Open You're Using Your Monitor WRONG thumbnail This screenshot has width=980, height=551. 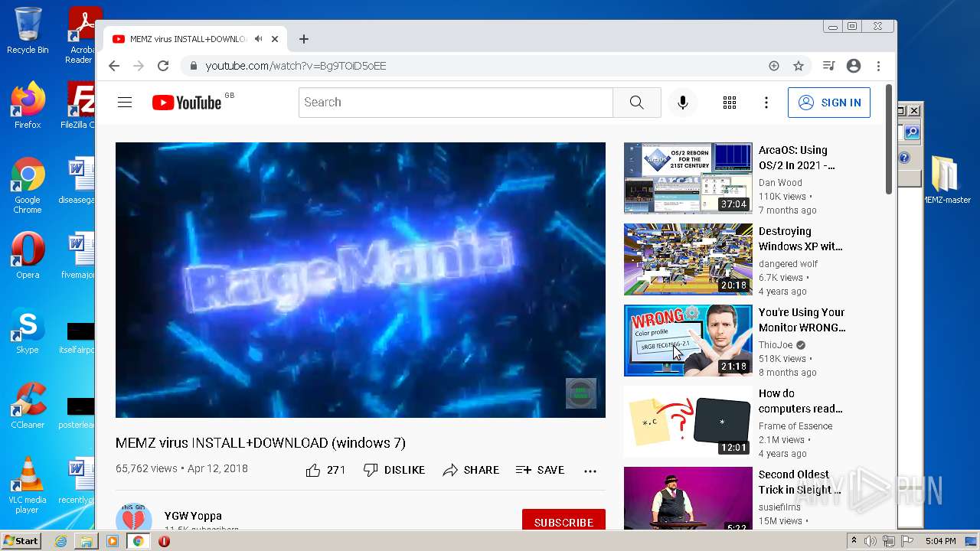click(688, 341)
